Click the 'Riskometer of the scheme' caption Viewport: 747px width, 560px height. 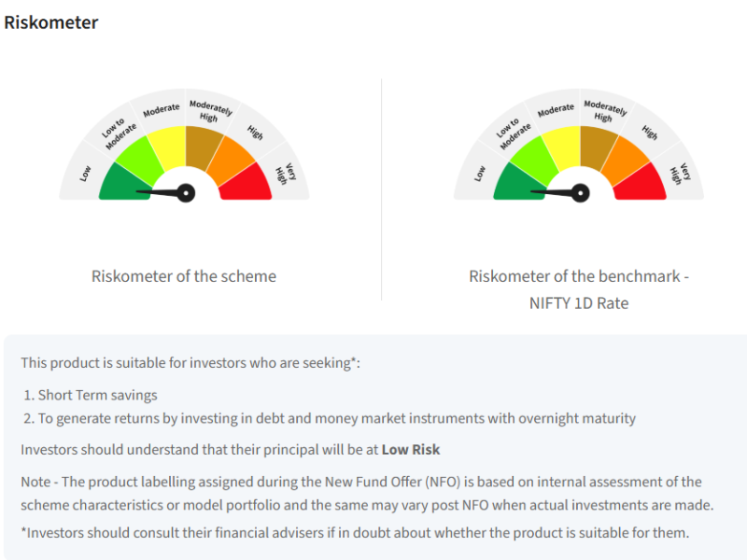coord(184,276)
